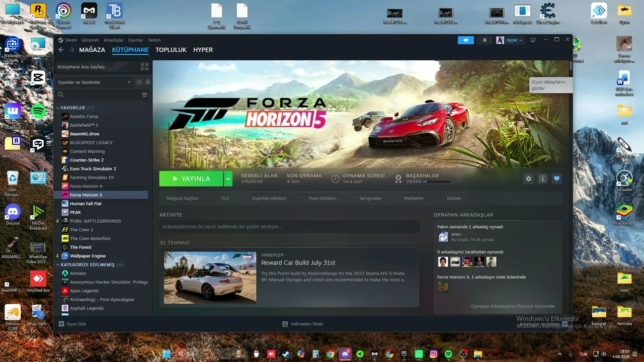
Task: Open Forza Horizon 5 manage gear settings
Action: [528, 178]
